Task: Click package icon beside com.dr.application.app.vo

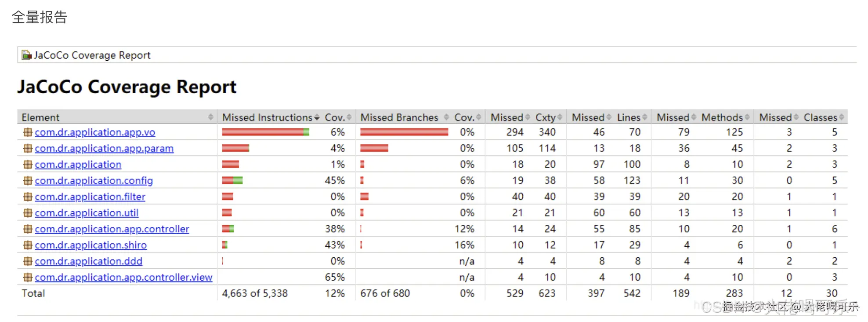Action: pyautogui.click(x=28, y=132)
